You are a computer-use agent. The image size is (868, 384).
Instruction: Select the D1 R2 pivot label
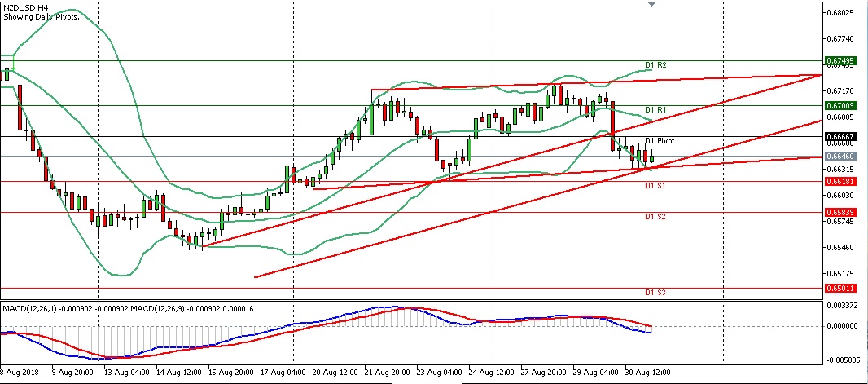click(x=655, y=64)
